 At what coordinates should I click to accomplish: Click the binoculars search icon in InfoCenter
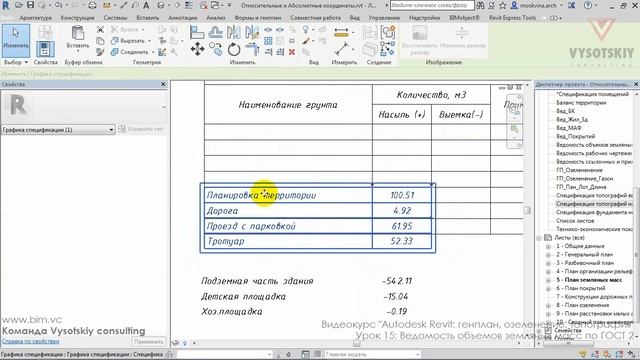[480, 5]
